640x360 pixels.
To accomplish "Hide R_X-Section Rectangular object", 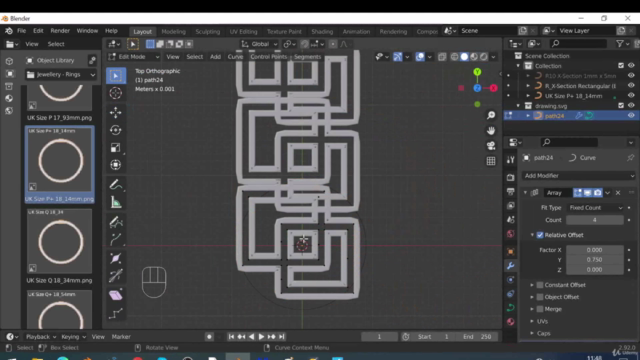I will (x=631, y=86).
